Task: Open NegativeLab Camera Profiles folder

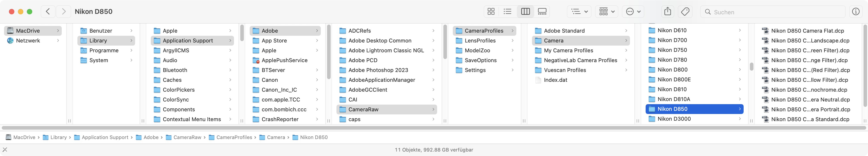Action: coord(581,60)
